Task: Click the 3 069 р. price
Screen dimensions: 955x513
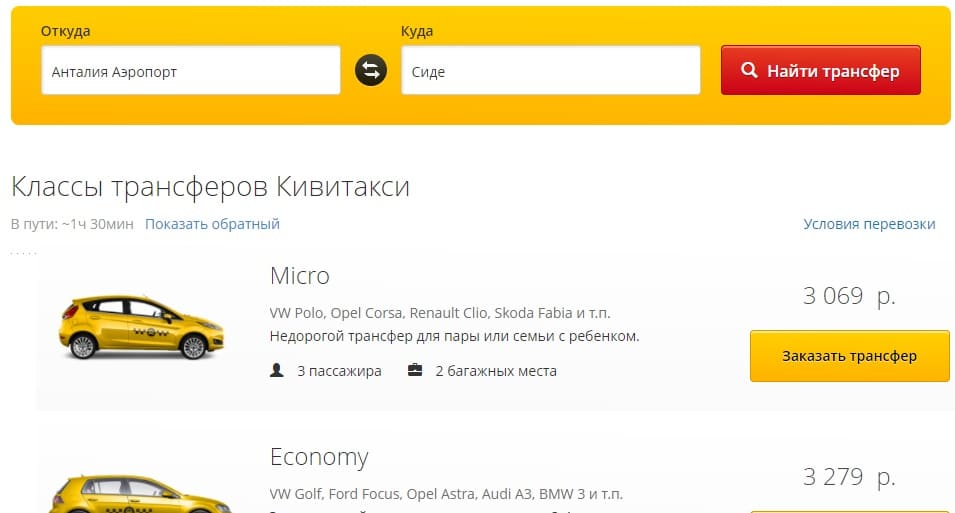Action: [849, 296]
